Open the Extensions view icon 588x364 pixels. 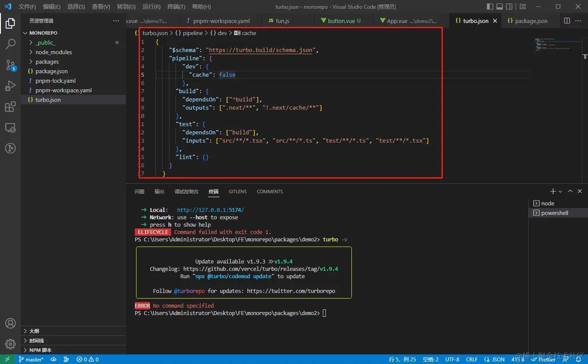point(10,107)
